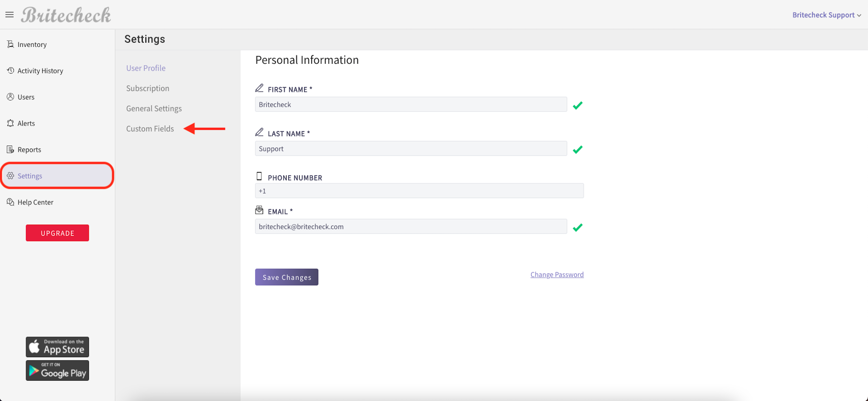Image resolution: width=868 pixels, height=401 pixels.
Task: Switch to the Subscription settings tab
Action: pos(148,88)
